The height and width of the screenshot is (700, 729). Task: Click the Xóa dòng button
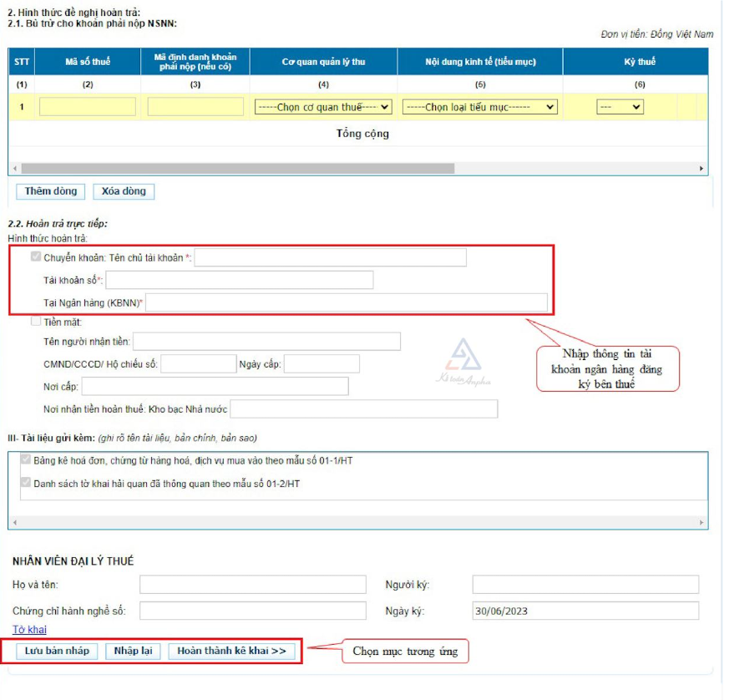point(124,191)
